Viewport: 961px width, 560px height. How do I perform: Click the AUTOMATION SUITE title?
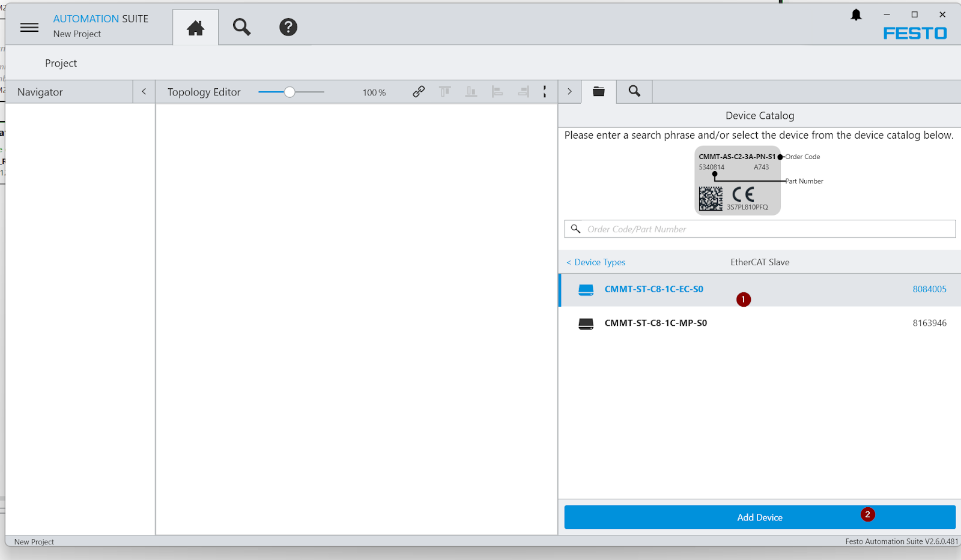100,19
